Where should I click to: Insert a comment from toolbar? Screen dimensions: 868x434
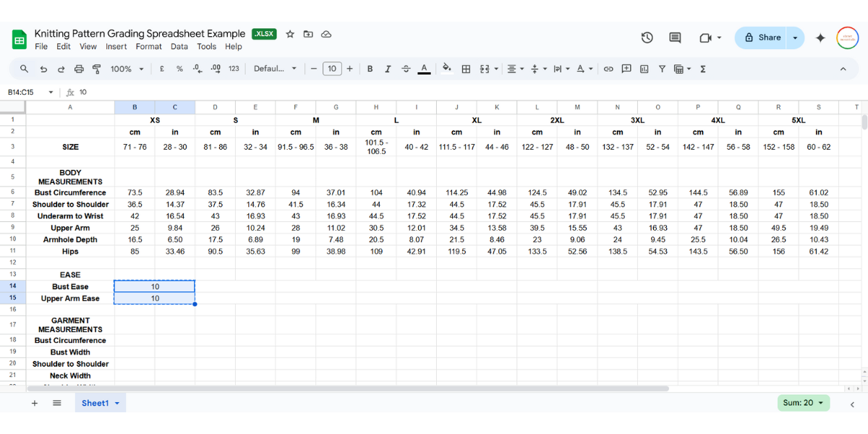click(626, 69)
